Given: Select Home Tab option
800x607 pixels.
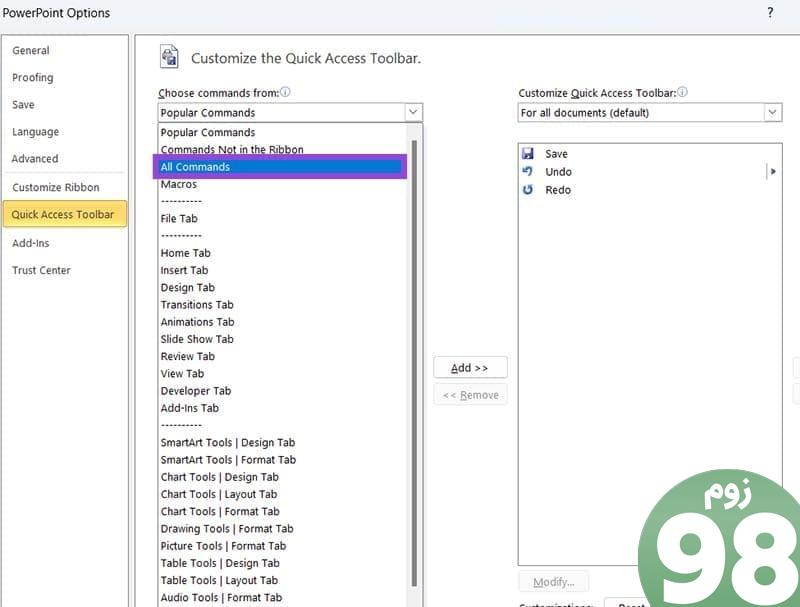Looking at the screenshot, I should (x=283, y=253).
